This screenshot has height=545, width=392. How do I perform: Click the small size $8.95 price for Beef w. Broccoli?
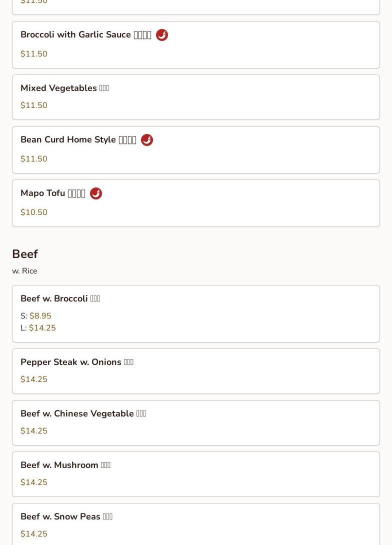click(40, 316)
